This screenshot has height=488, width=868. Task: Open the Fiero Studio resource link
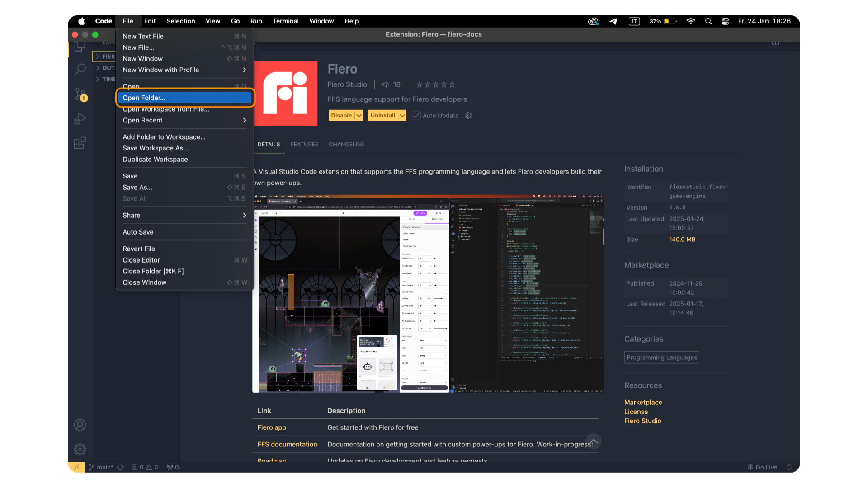point(642,421)
